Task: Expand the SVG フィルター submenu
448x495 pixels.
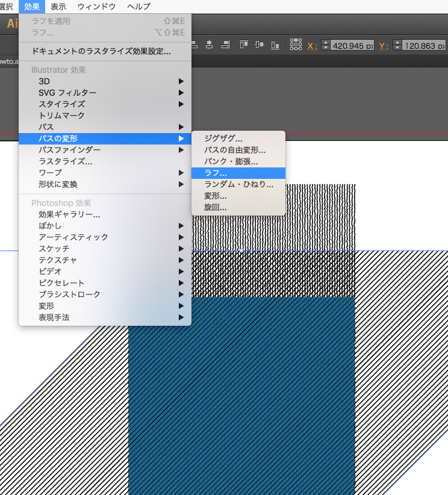Action: tap(105, 93)
